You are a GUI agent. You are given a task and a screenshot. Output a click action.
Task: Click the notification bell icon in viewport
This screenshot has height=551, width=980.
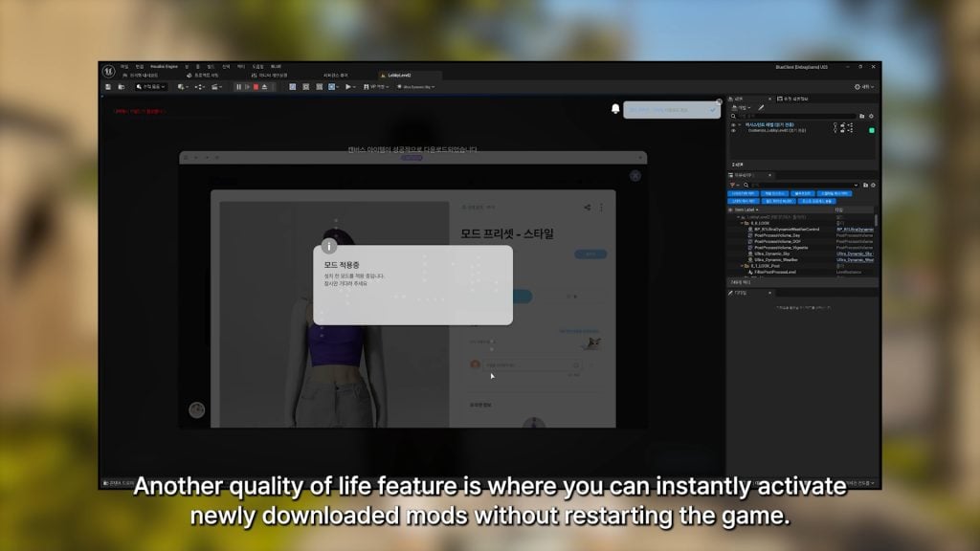[x=615, y=109]
